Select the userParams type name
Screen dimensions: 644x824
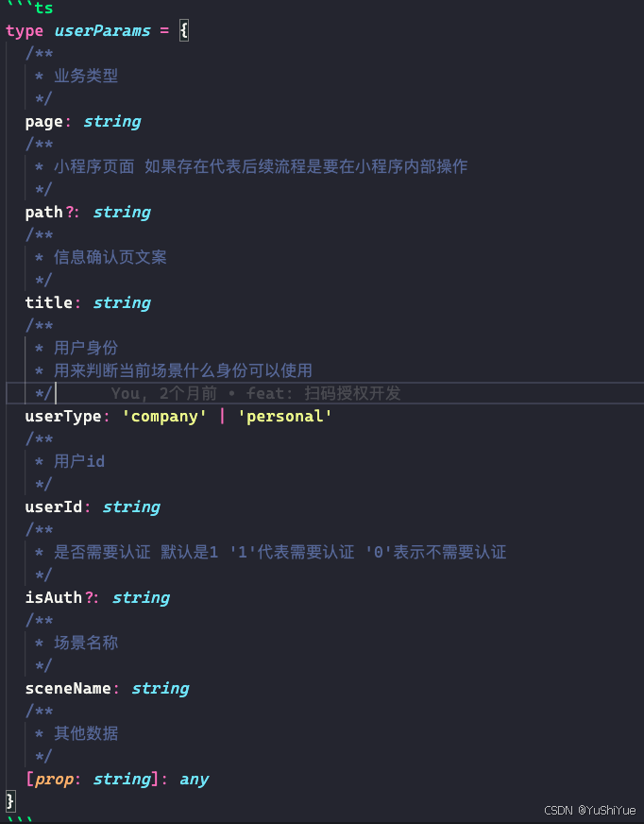102,31
